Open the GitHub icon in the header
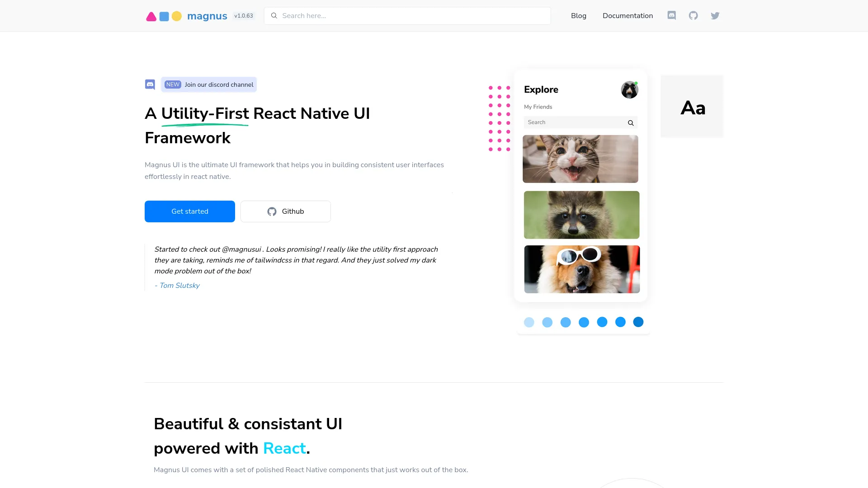Viewport: 868px width, 488px height. click(x=693, y=16)
